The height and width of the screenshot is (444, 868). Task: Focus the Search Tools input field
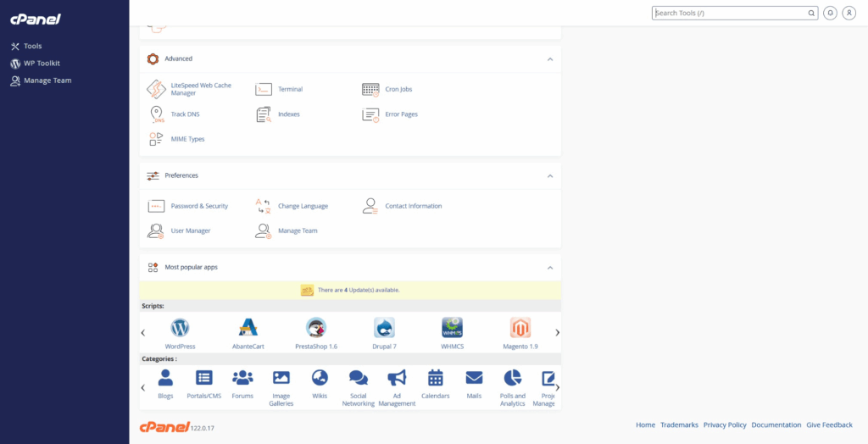(x=733, y=13)
